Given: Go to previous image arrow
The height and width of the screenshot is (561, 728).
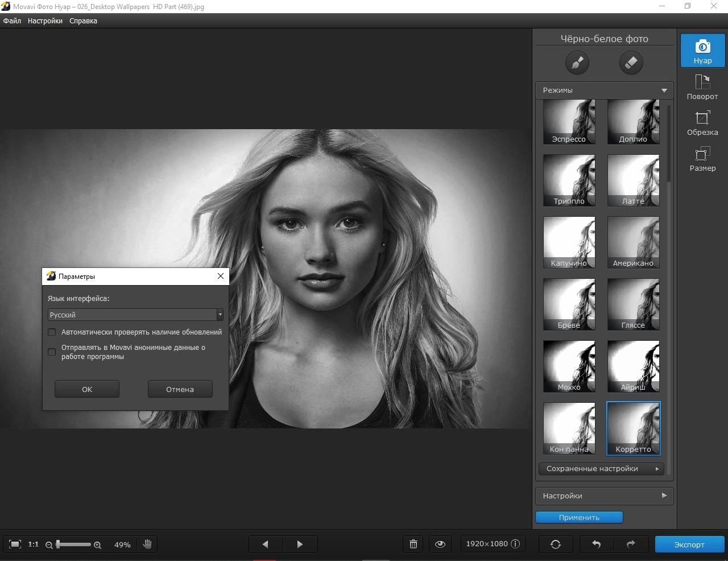Looking at the screenshot, I should (265, 544).
